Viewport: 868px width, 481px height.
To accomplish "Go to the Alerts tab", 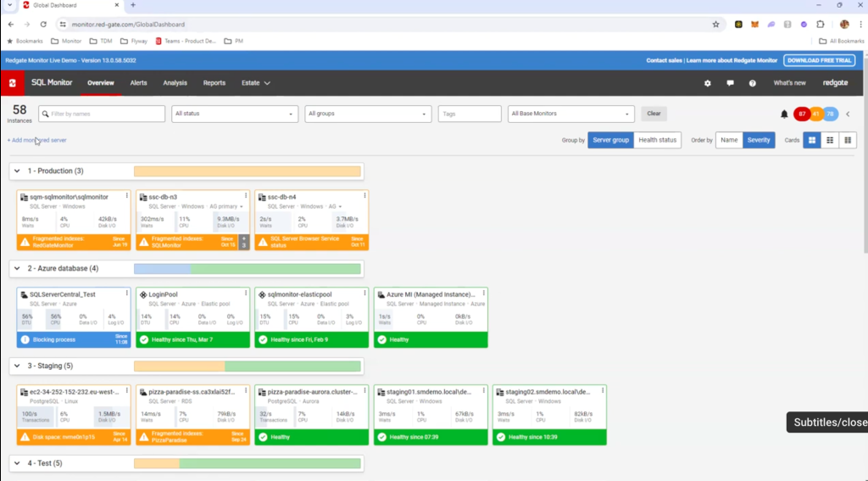I will pos(138,83).
